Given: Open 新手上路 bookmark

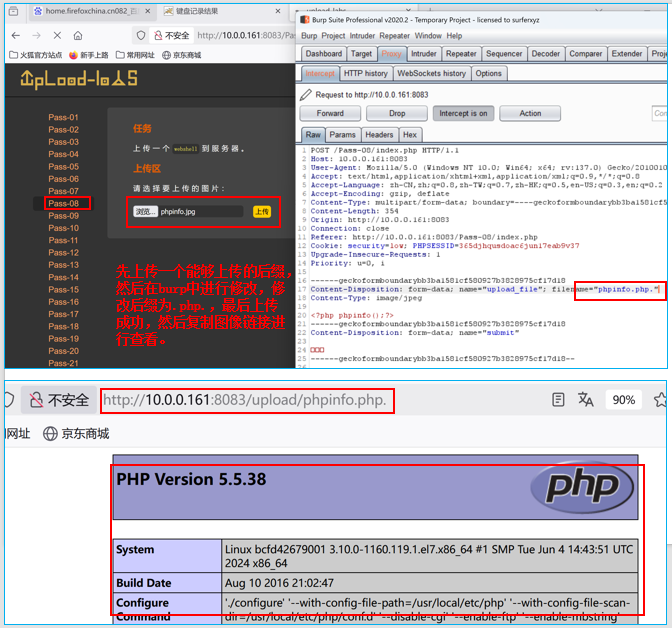Looking at the screenshot, I should point(89,55).
